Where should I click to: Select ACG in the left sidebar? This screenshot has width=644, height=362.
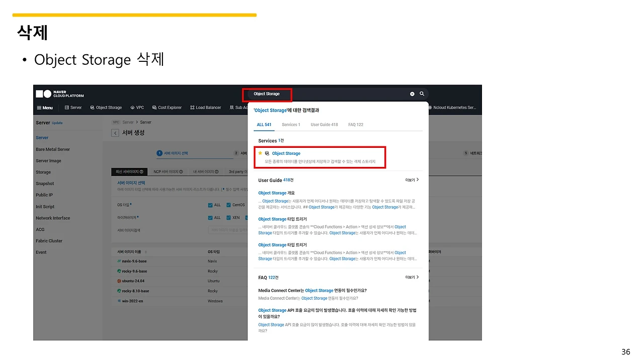pos(40,229)
